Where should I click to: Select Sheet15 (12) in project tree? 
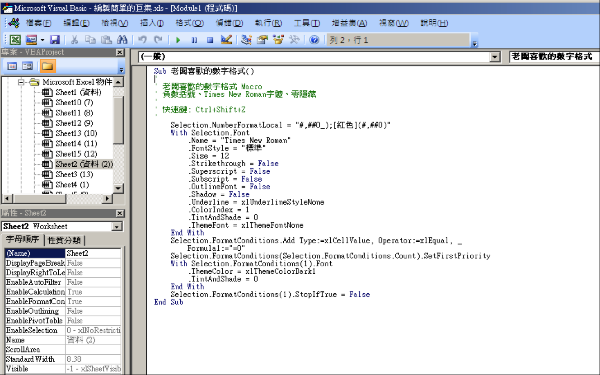pos(77,154)
